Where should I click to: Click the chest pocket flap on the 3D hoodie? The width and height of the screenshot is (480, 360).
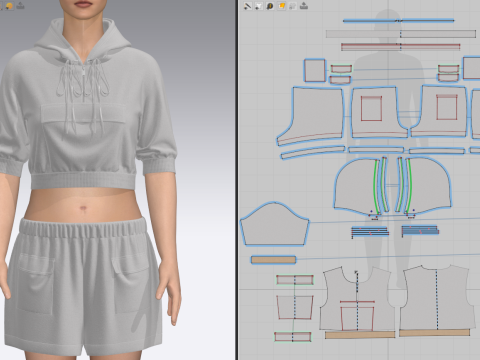point(83,114)
